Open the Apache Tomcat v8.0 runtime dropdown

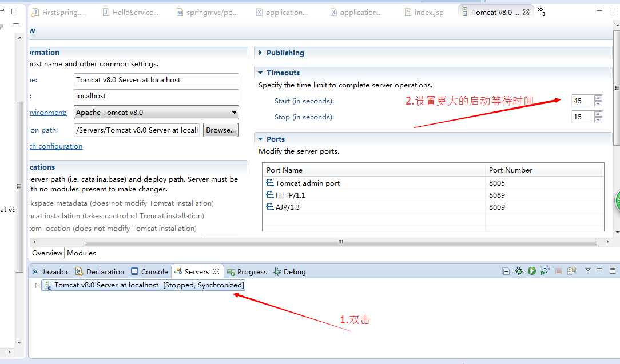[156, 112]
